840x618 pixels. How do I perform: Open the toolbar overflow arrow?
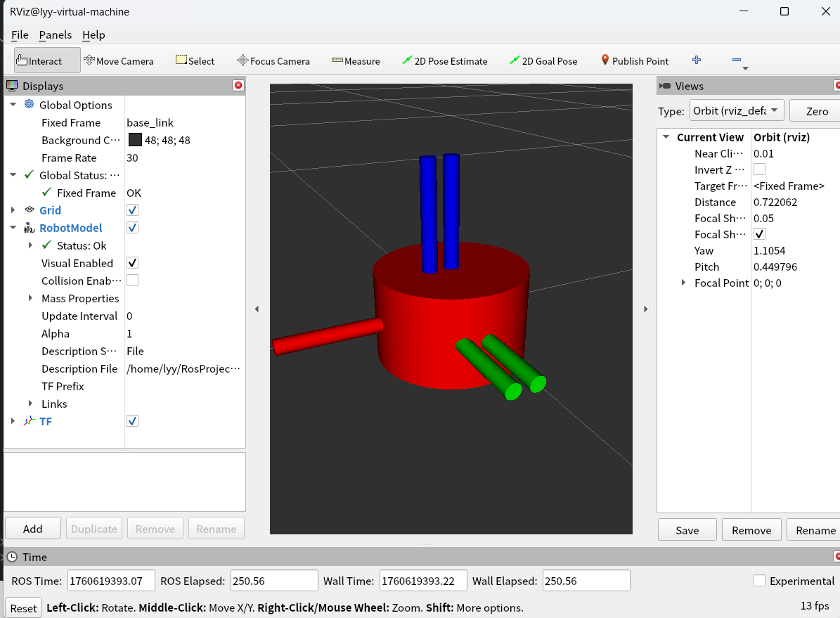coord(745,69)
